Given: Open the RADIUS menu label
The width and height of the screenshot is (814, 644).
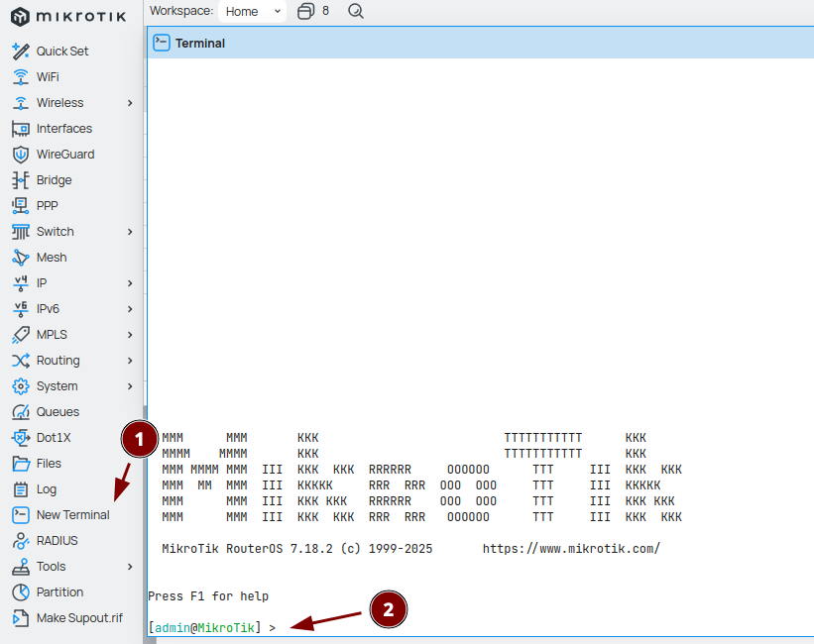Looking at the screenshot, I should pos(58,541).
